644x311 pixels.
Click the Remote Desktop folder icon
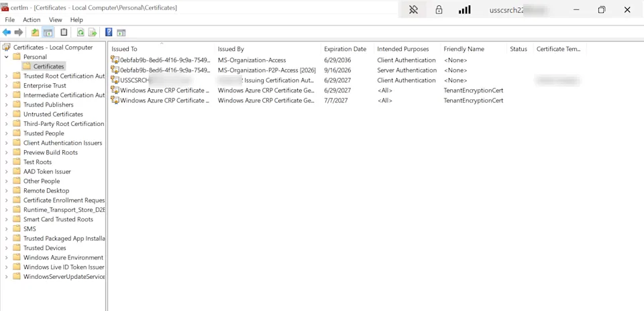coord(16,190)
